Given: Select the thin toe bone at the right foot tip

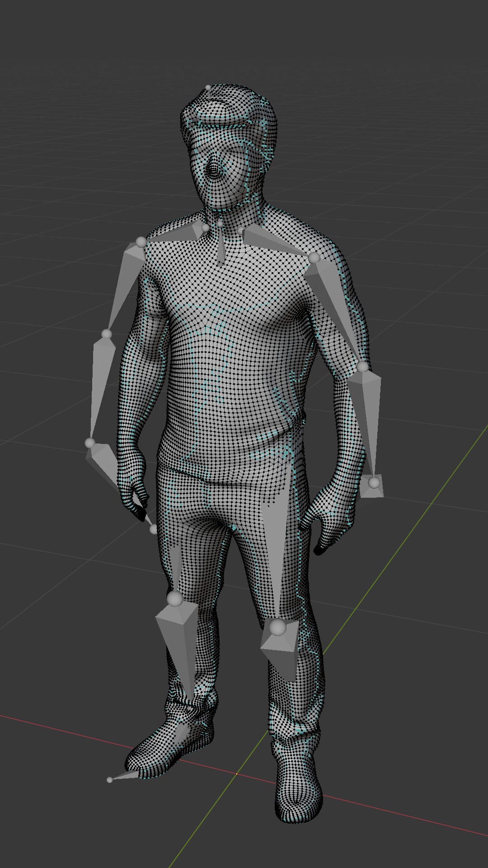Looking at the screenshot, I should 127,775.
